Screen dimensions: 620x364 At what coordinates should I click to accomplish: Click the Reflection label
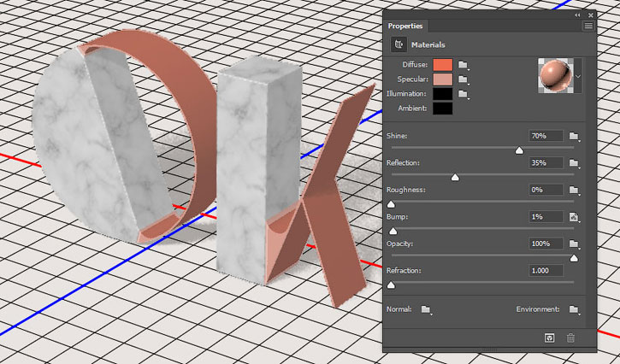click(403, 163)
